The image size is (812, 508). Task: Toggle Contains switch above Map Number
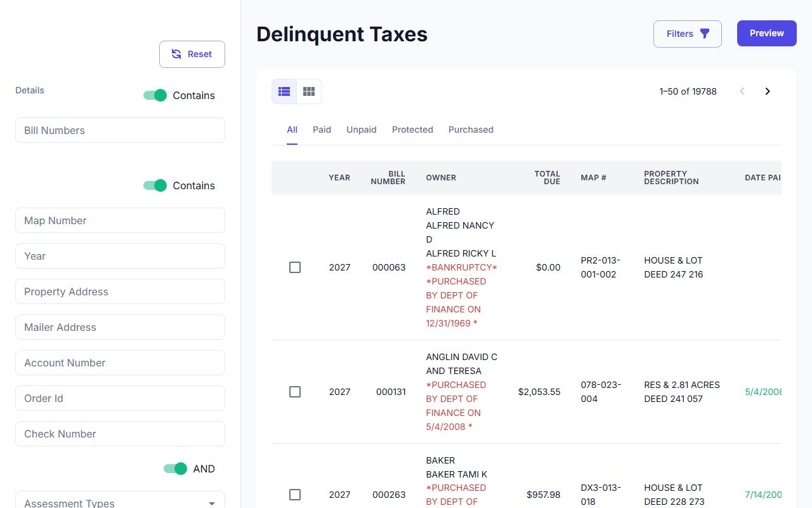coord(155,185)
